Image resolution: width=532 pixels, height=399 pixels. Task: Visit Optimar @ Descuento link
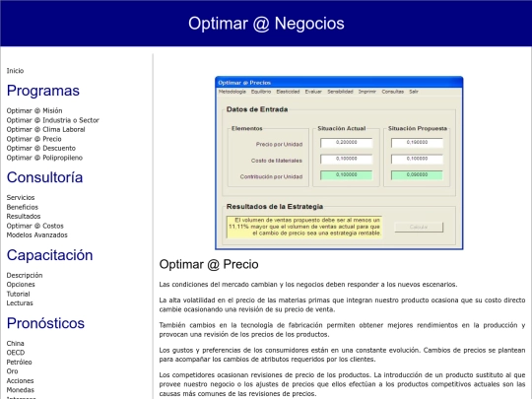(40, 148)
